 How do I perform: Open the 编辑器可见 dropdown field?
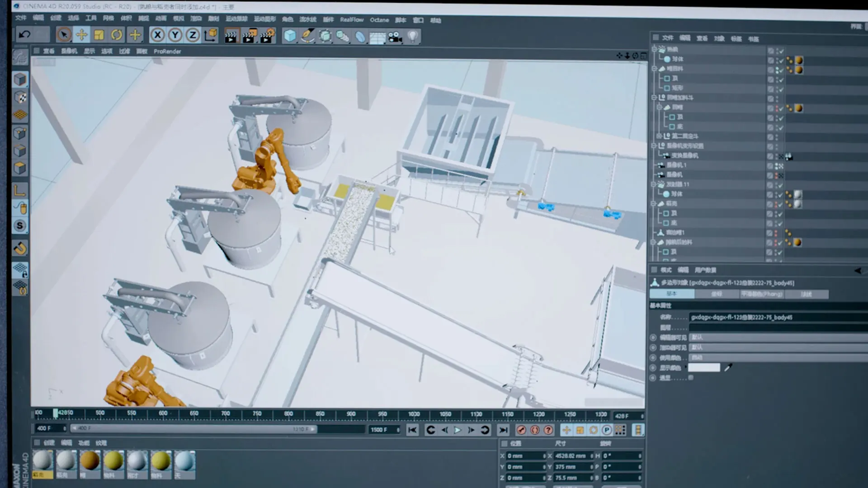778,338
